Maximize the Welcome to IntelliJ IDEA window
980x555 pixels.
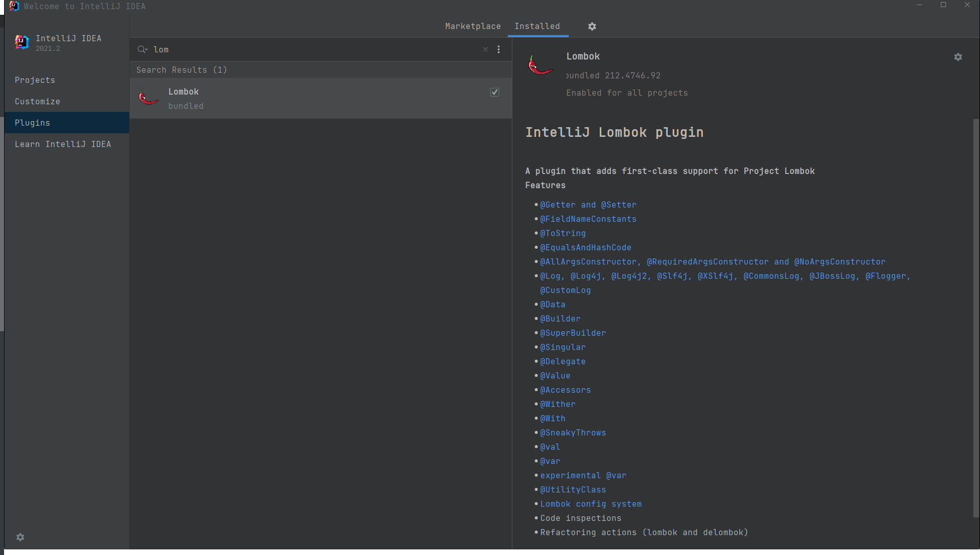coord(943,5)
